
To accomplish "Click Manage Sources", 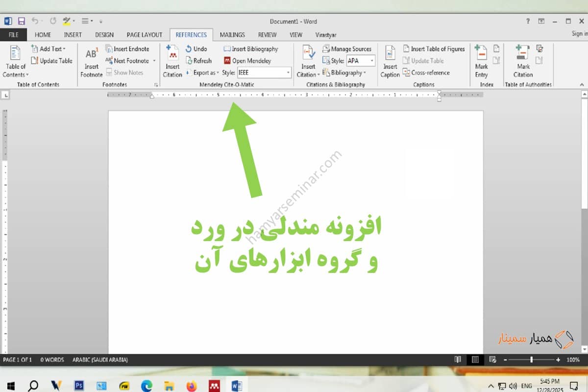I will click(347, 49).
